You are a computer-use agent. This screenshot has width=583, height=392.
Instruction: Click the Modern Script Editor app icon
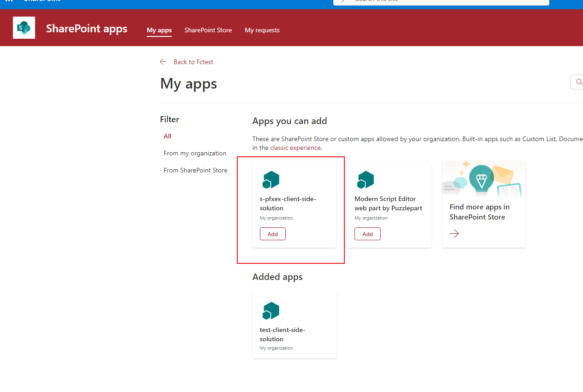tap(366, 180)
